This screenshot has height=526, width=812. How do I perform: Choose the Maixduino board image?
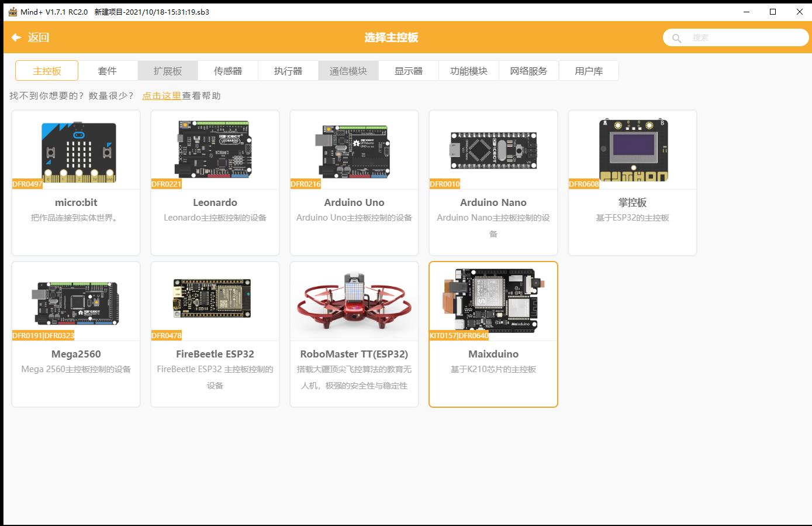[495, 300]
